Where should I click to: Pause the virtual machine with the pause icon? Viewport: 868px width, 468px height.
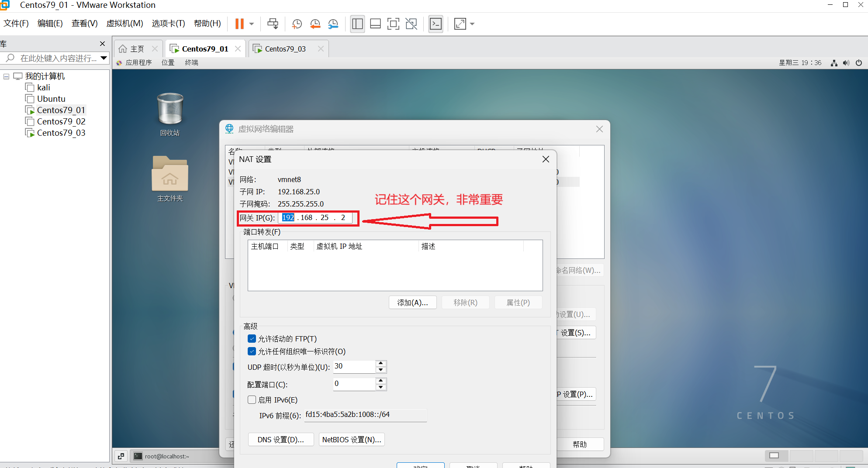[239, 24]
